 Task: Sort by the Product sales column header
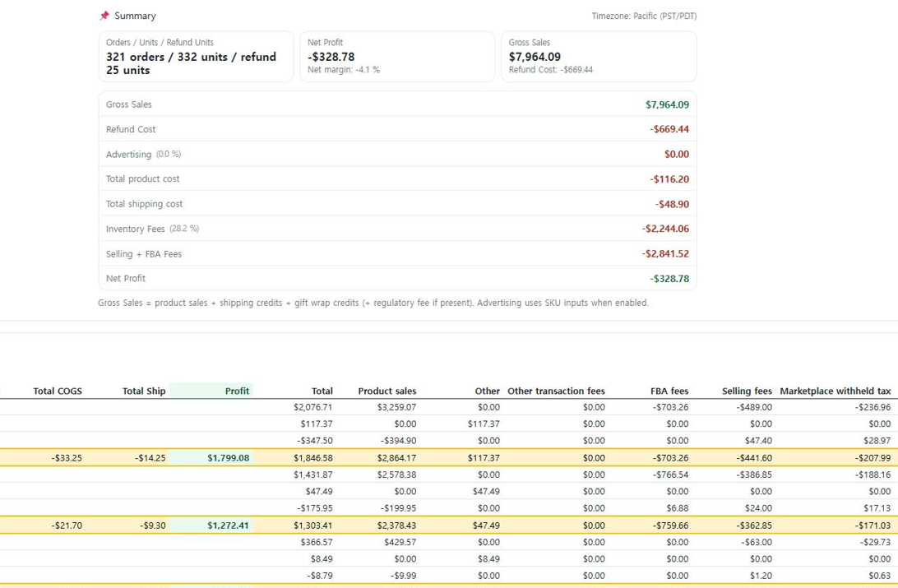(387, 391)
